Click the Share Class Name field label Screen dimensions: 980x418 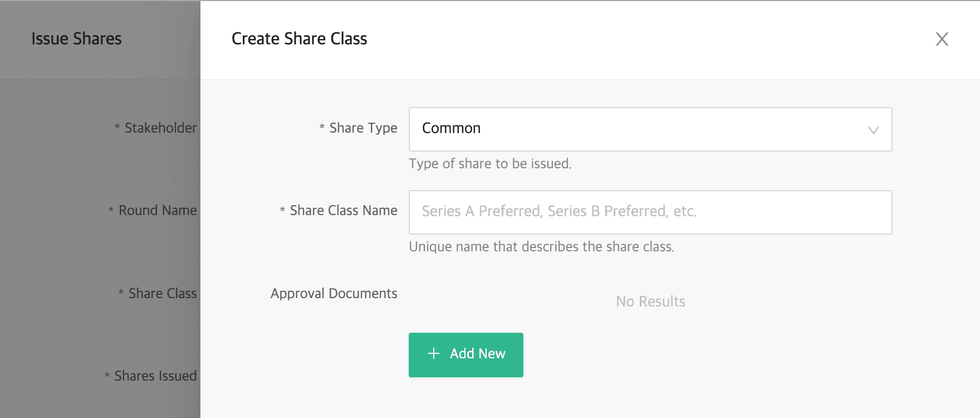343,211
